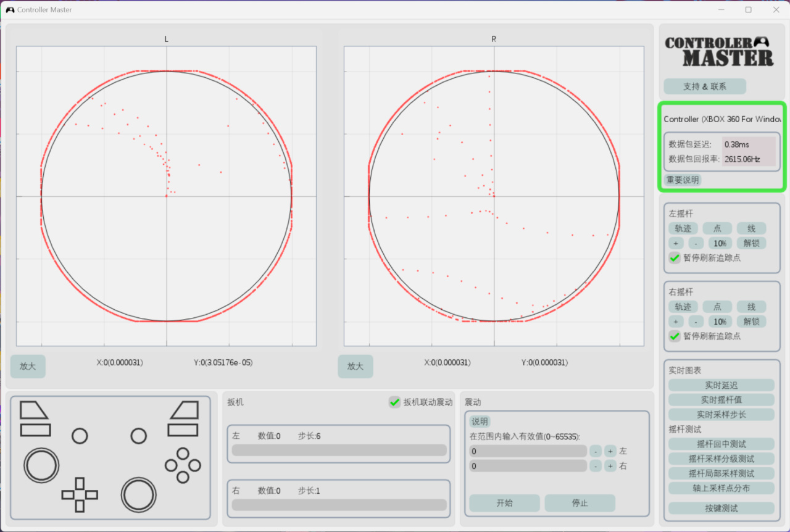This screenshot has width=790, height=532.
Task: Select 线 mode for 左摇杆
Action: [x=751, y=228]
